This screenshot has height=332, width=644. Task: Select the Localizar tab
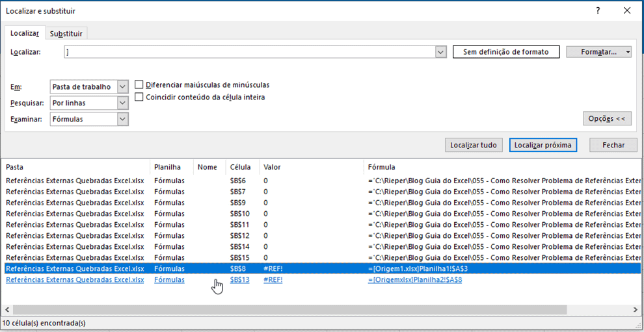[x=25, y=33]
